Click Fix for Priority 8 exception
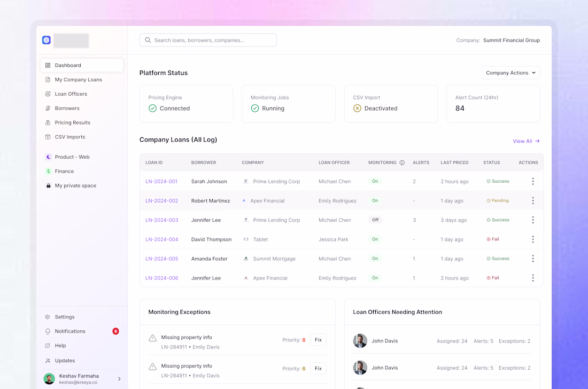This screenshot has height=389, width=588. click(x=319, y=340)
